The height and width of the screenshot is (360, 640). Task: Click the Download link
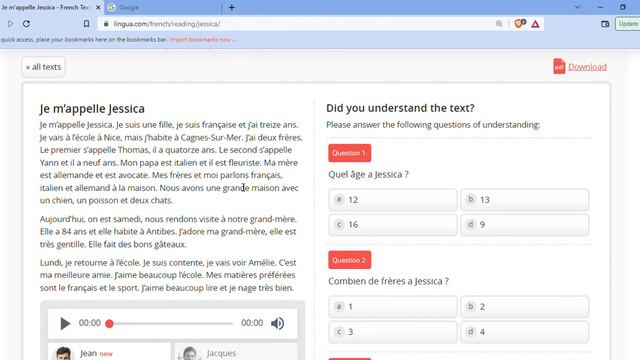[x=587, y=67]
